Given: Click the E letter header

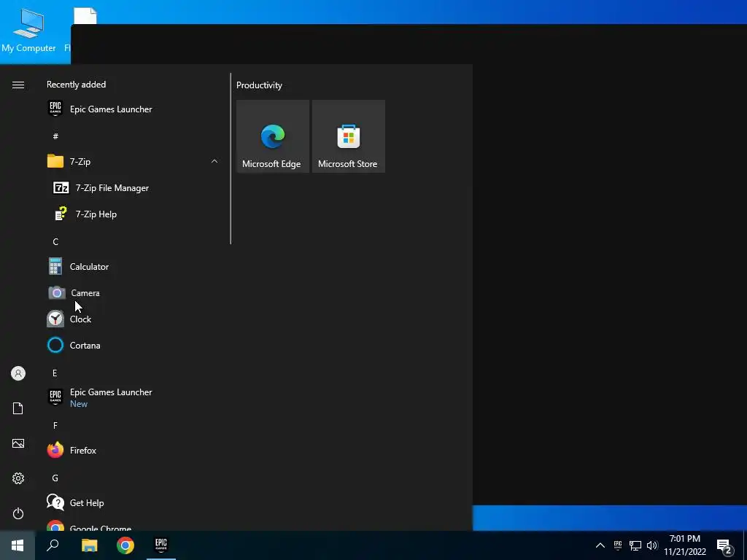Looking at the screenshot, I should (55, 373).
